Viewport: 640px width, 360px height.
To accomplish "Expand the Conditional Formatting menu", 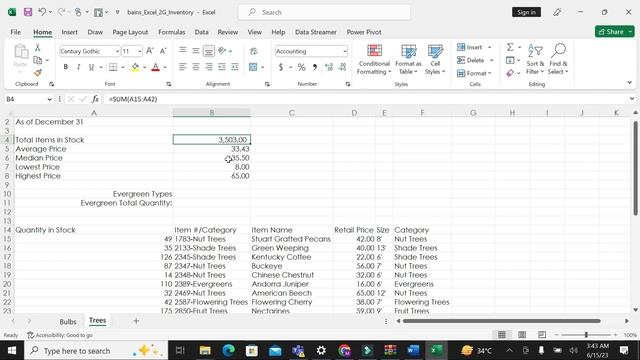I will [x=374, y=60].
